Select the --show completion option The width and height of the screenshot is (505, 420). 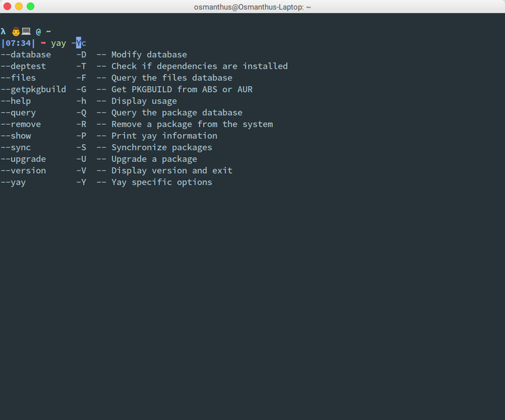point(16,136)
